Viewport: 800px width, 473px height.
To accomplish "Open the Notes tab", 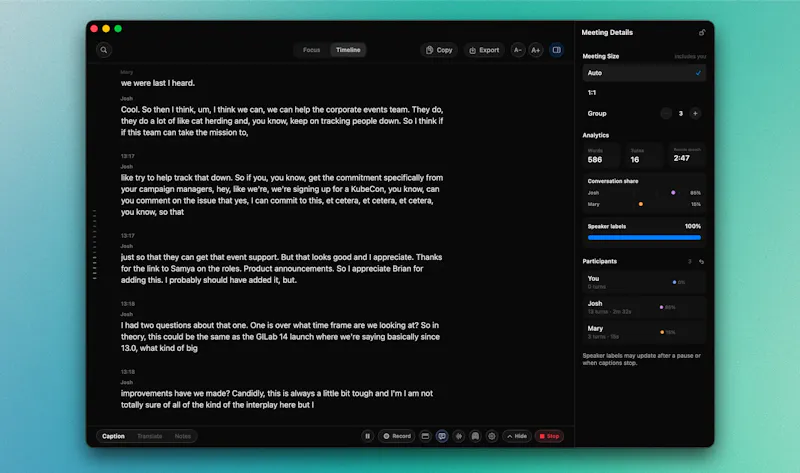I will click(x=183, y=436).
